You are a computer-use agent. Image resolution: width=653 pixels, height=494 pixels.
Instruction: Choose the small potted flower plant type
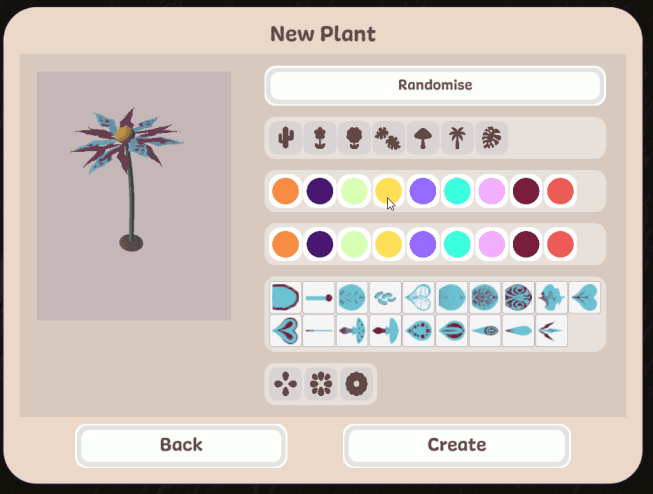tap(320, 138)
